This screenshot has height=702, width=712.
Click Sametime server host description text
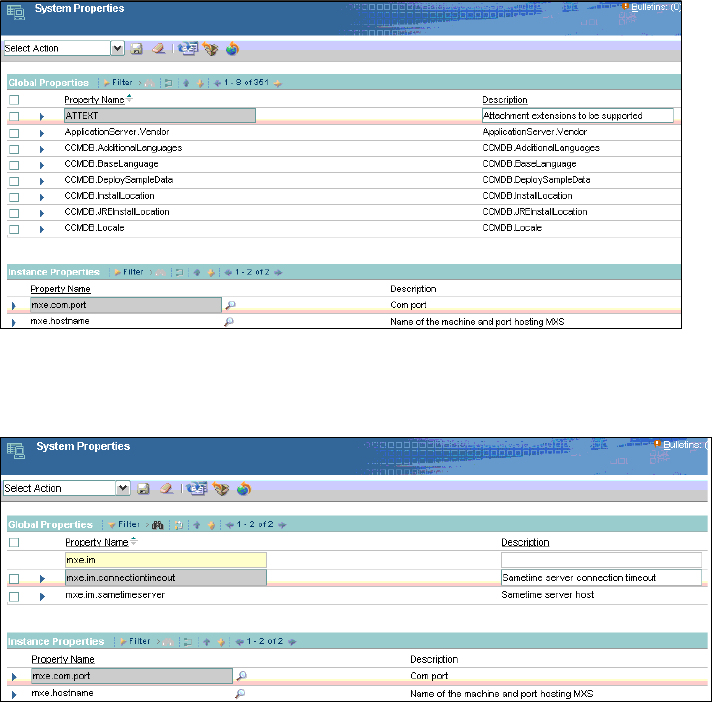(548, 595)
